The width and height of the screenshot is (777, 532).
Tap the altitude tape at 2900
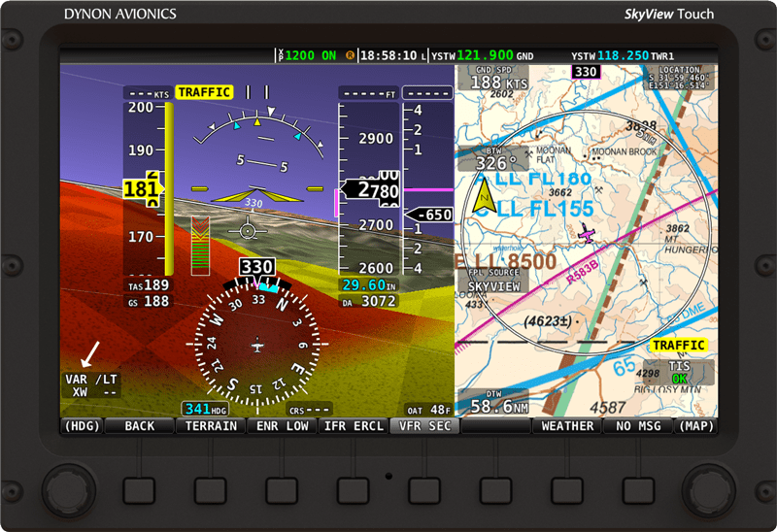[x=376, y=138]
